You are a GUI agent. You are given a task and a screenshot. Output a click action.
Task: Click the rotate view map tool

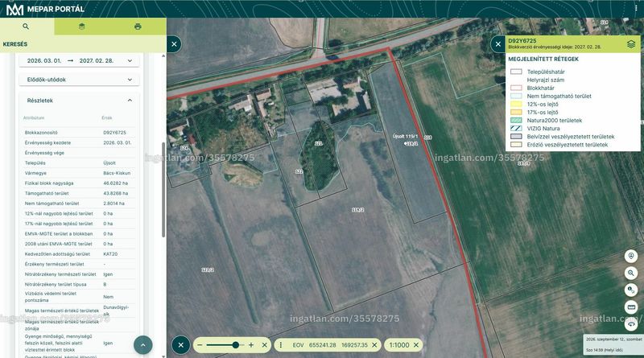click(631, 323)
